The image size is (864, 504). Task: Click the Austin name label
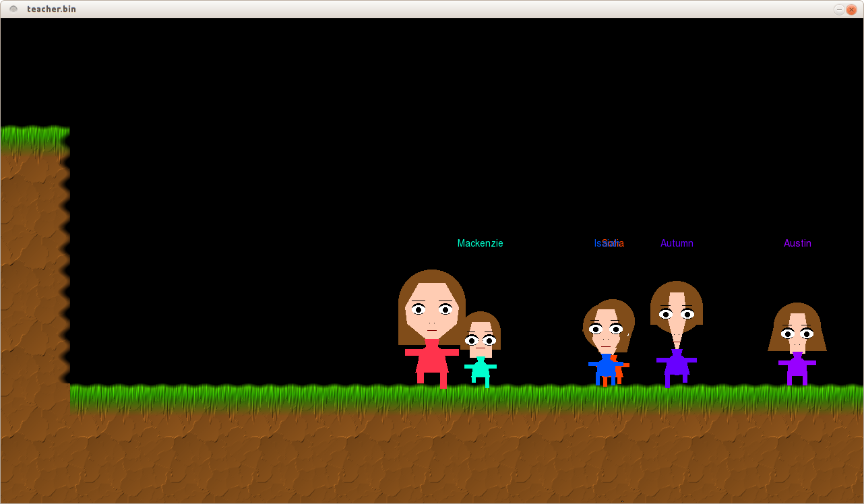(x=797, y=243)
